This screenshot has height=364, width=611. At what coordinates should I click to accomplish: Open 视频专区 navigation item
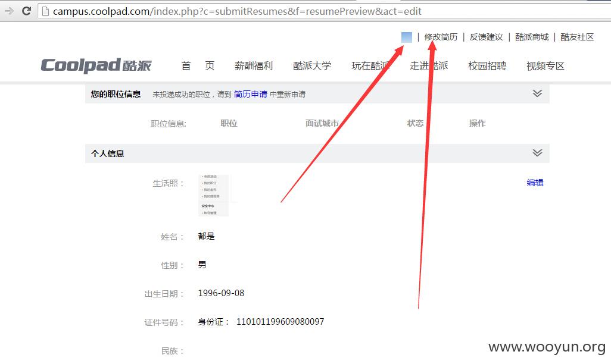coord(545,66)
